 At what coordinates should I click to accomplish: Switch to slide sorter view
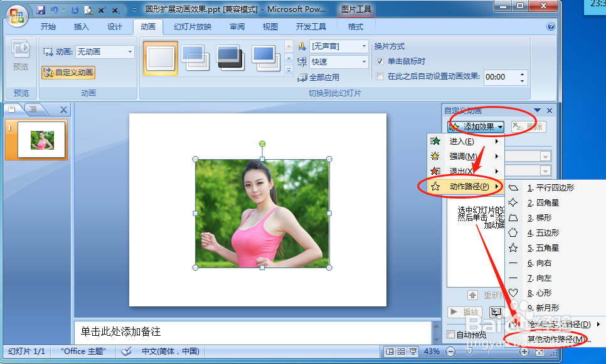401,351
